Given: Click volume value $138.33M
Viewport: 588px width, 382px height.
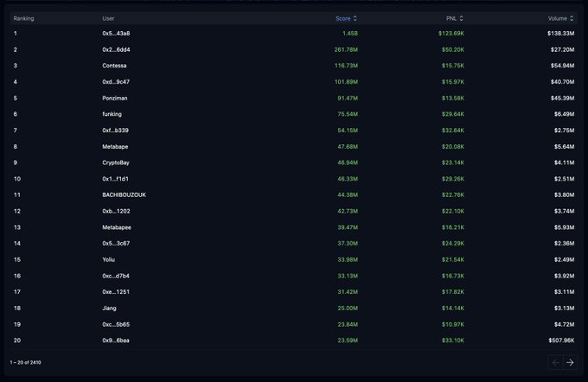Looking at the screenshot, I should click(560, 34).
